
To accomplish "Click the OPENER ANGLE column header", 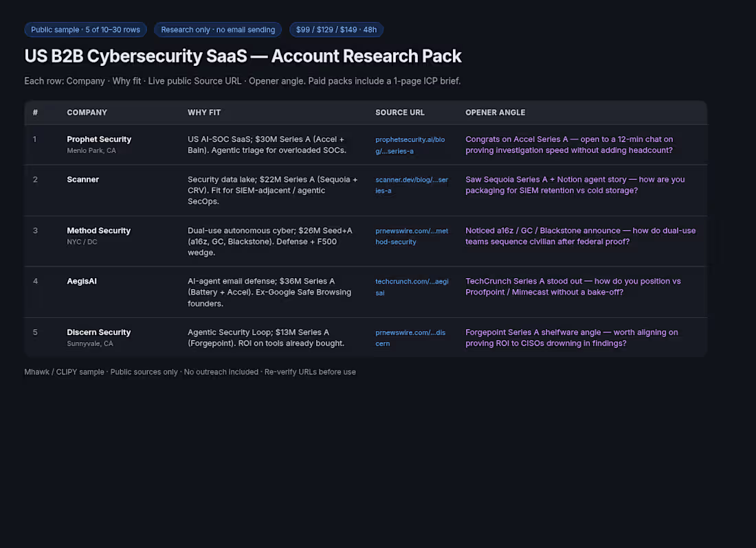I will [x=495, y=112].
